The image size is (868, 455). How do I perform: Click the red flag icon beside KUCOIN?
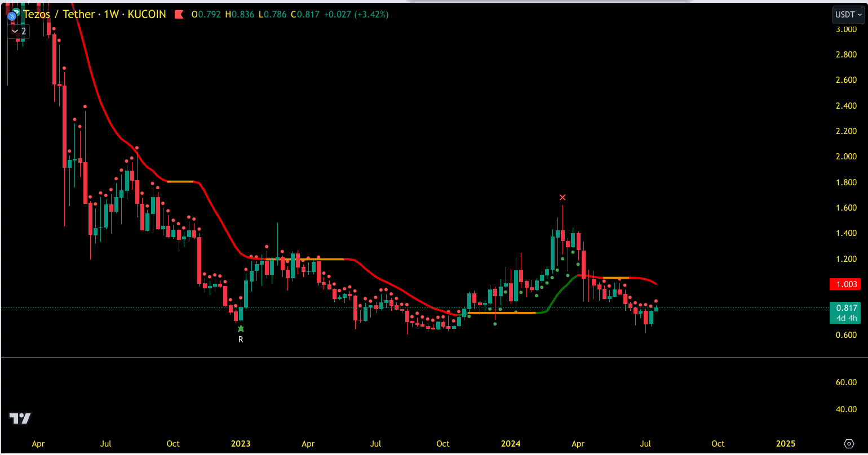pyautogui.click(x=179, y=15)
